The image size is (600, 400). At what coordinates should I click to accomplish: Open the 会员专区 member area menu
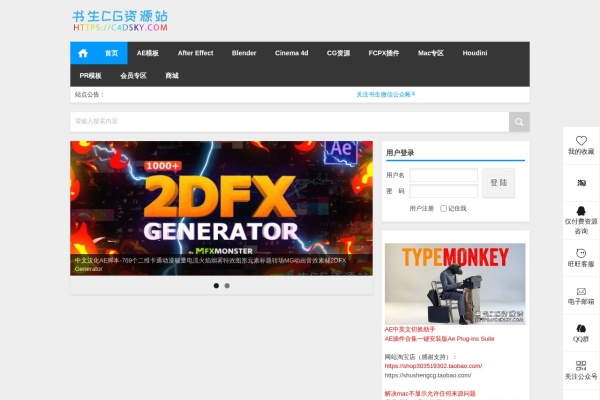pos(133,76)
